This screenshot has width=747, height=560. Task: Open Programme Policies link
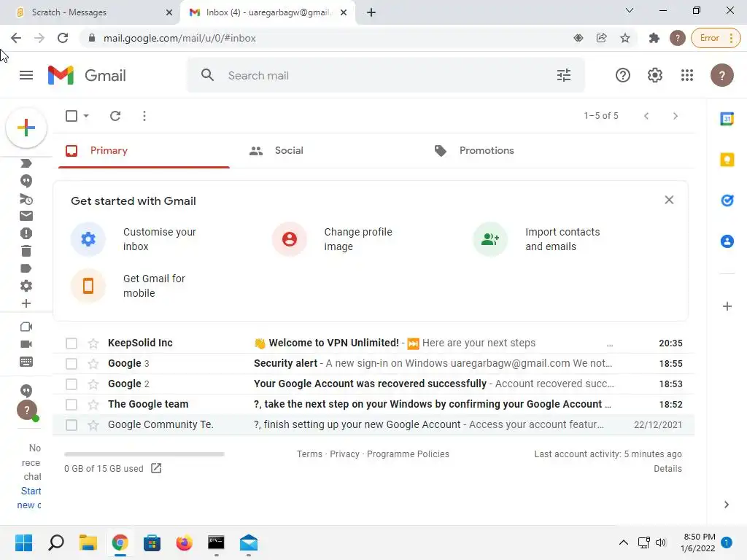pos(408,454)
